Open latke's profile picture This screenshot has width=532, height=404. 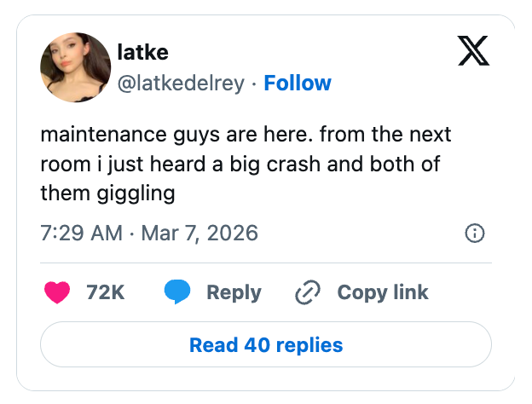click(74, 69)
